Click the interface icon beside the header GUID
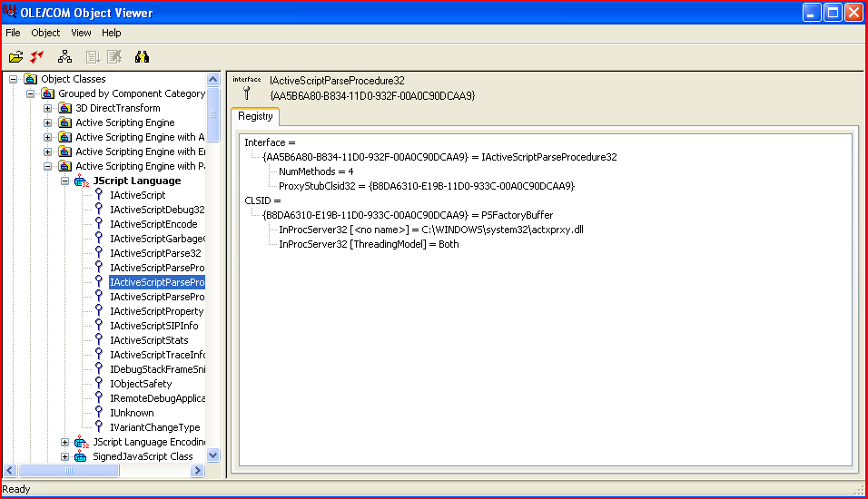This screenshot has height=499, width=868. point(247,93)
